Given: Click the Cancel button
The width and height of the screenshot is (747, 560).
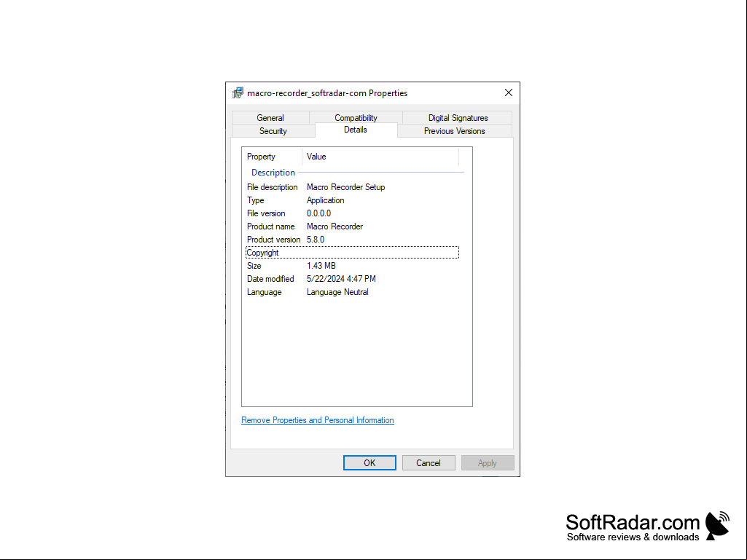Looking at the screenshot, I should point(429,463).
